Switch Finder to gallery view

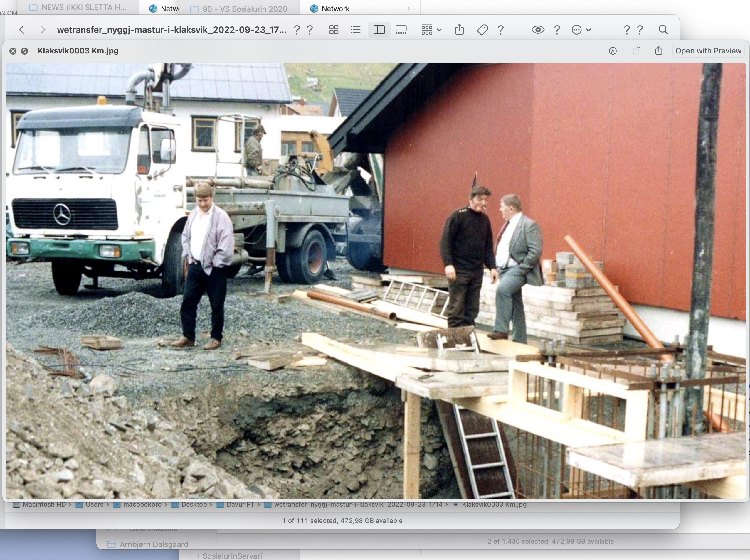pos(401,30)
